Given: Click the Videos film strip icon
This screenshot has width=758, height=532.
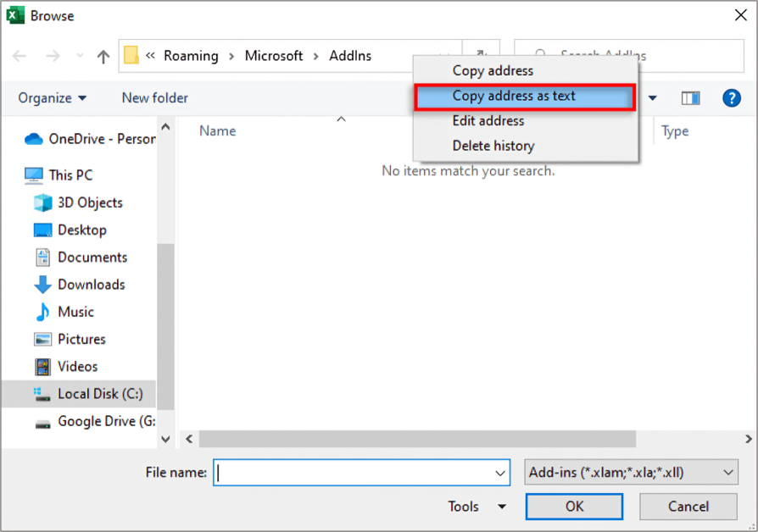Looking at the screenshot, I should click(42, 367).
